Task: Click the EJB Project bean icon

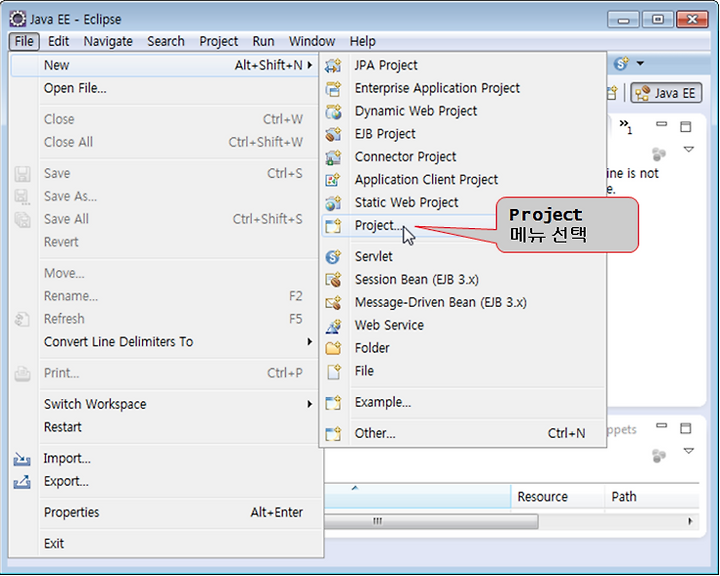Action: (333, 134)
